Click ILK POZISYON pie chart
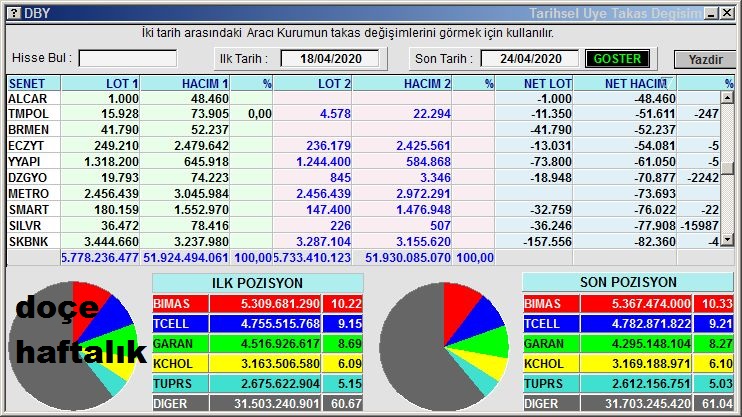The height and width of the screenshot is (417, 742). tap(73, 346)
